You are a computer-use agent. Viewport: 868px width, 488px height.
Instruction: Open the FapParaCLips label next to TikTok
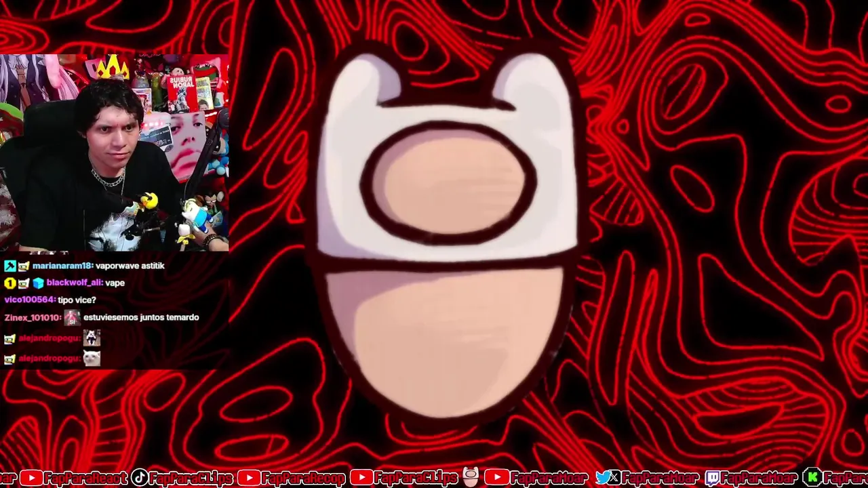[191, 478]
